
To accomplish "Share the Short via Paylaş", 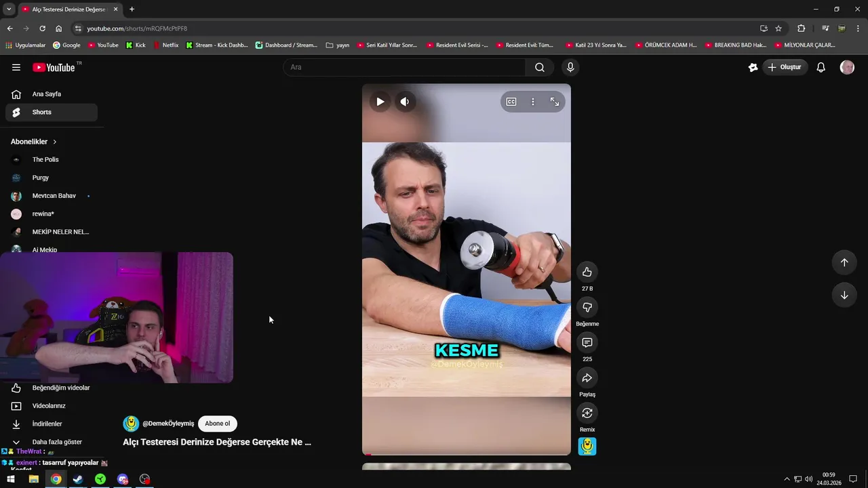I will coord(587,378).
